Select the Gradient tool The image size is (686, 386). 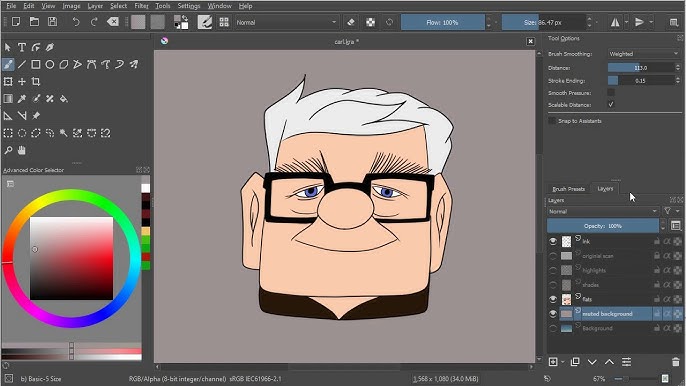click(8, 99)
